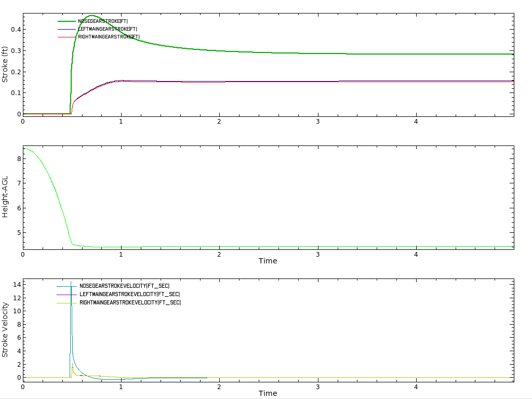Screen dimensions: 532x399
Task: Click the 'Stroke Velocity' y-axis label
Action: pyautogui.click(x=5, y=330)
